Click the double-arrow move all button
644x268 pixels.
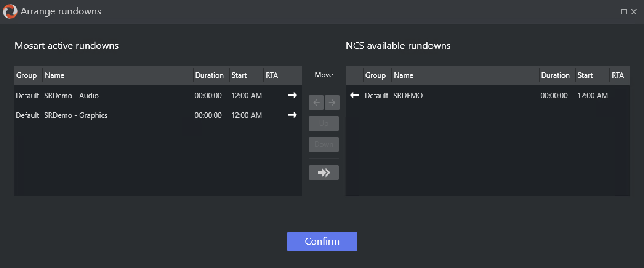click(324, 173)
